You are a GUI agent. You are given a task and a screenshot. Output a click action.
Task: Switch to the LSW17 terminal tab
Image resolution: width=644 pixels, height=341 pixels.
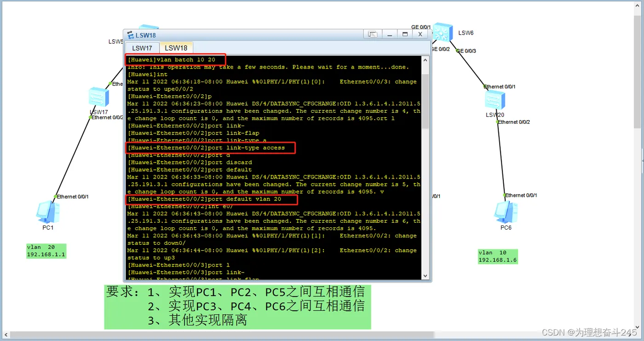pos(142,48)
